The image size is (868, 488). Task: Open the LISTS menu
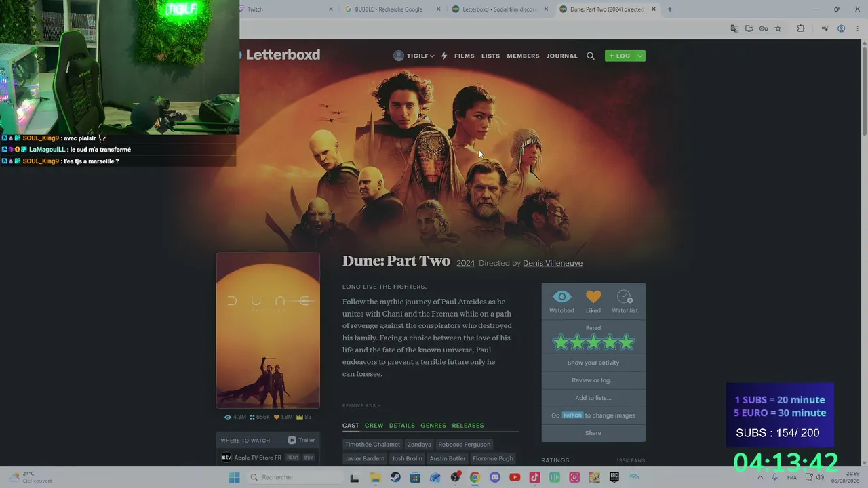(490, 56)
